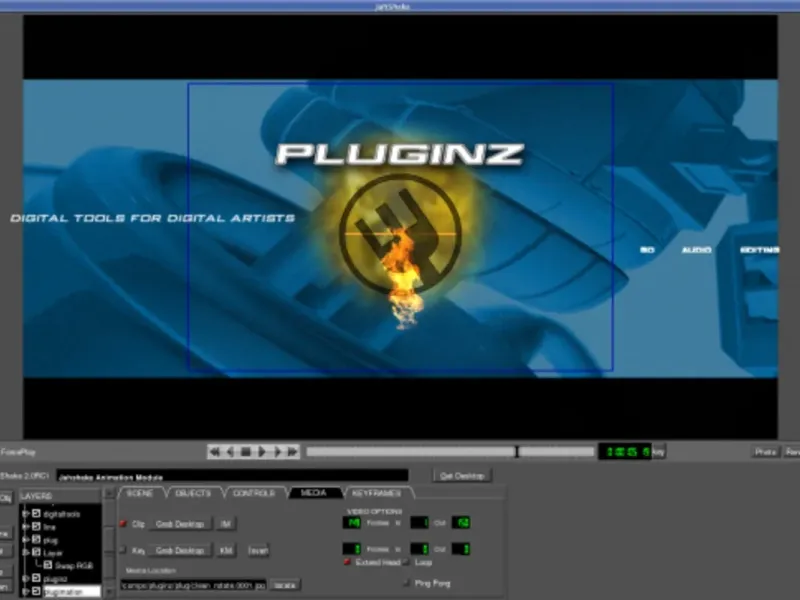This screenshot has width=800, height=600.
Task: Expand the plug layer node
Action: pos(26,539)
